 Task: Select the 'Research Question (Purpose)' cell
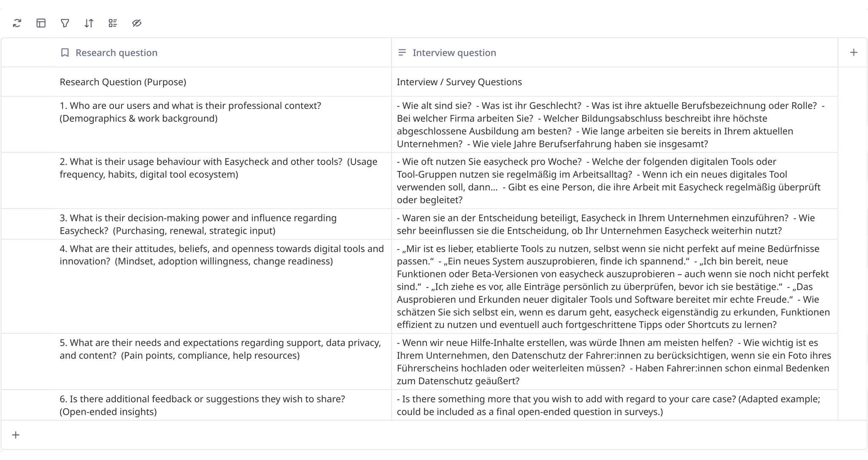point(123,82)
